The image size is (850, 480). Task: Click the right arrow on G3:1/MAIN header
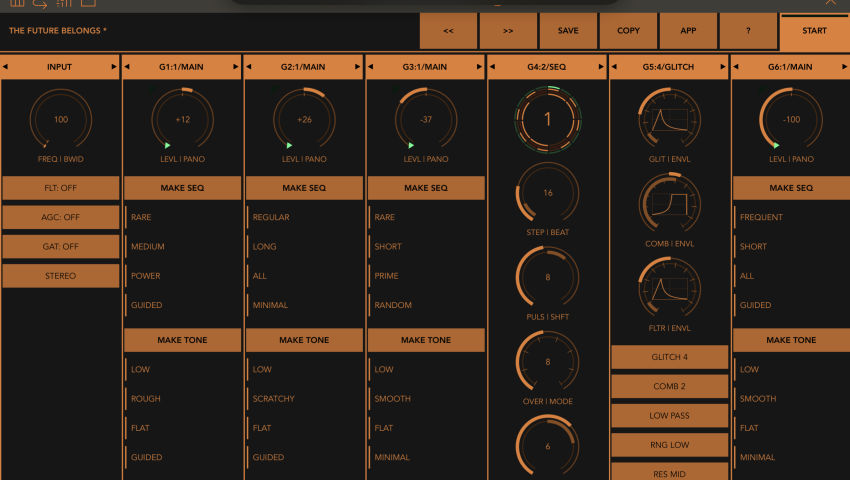479,67
